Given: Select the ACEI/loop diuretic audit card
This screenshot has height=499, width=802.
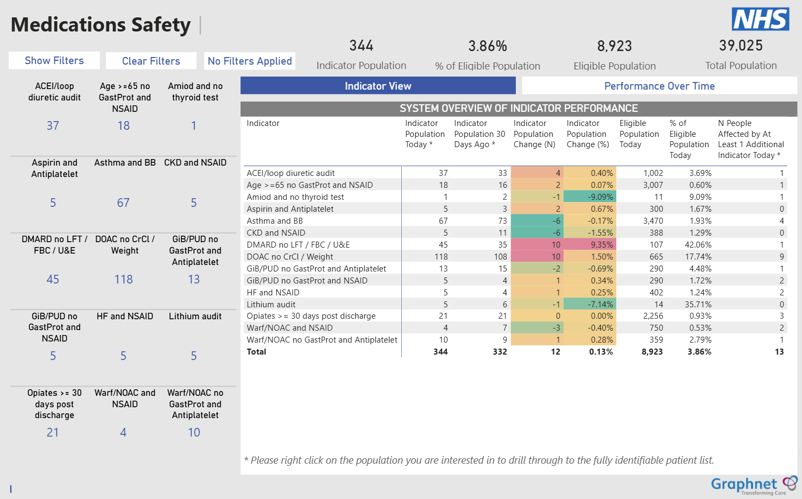Looking at the screenshot, I should coord(53,109).
